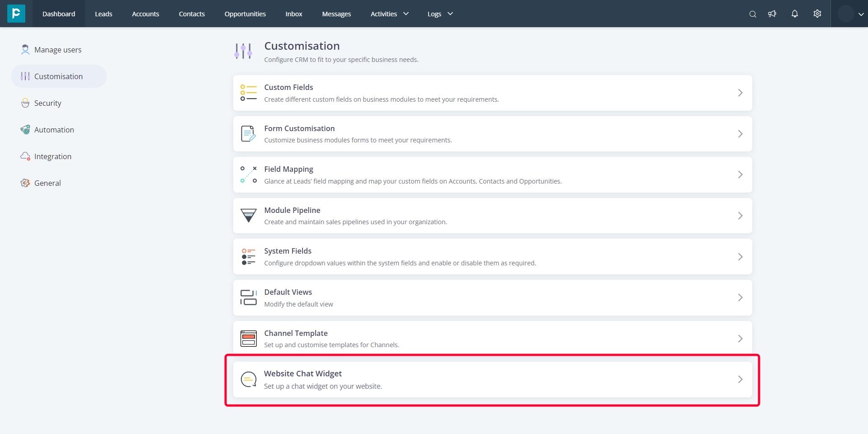Click the Website Chat Widget bubble icon
The width and height of the screenshot is (868, 434).
coord(249,379)
